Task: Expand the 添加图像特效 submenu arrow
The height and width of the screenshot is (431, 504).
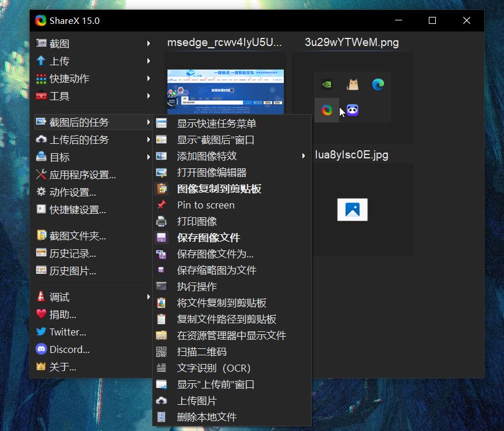Action: [x=304, y=156]
